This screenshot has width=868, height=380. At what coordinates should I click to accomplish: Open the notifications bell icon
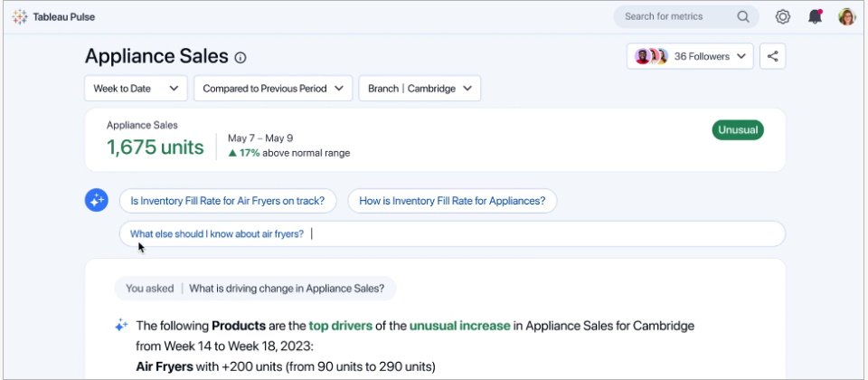point(815,16)
